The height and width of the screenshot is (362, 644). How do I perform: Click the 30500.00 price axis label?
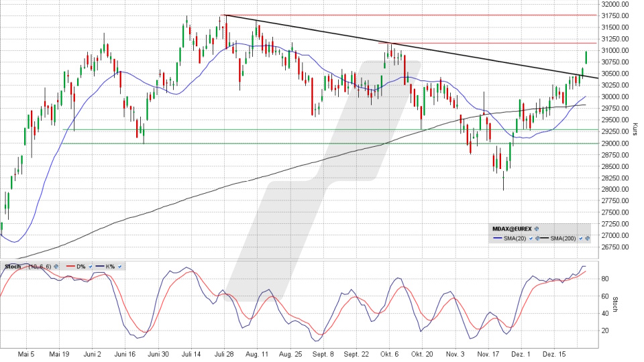pos(615,74)
